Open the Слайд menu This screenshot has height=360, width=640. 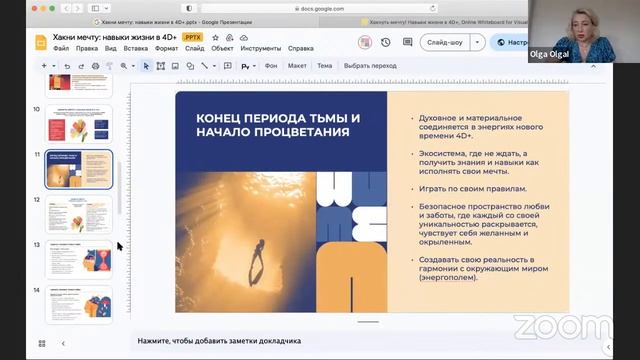(195, 48)
